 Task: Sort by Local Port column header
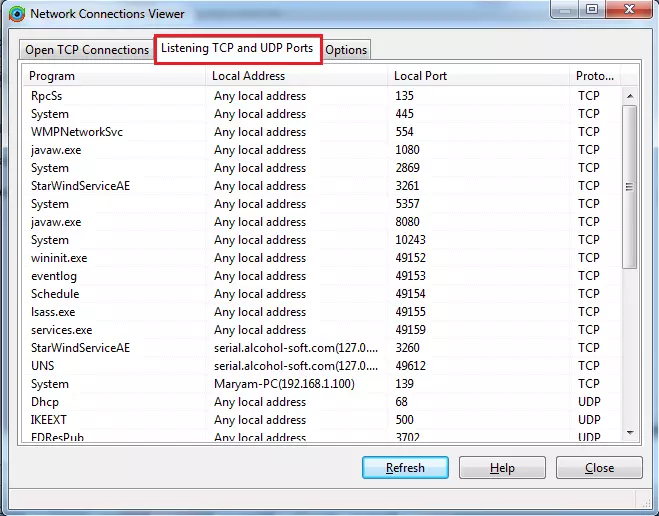click(478, 76)
